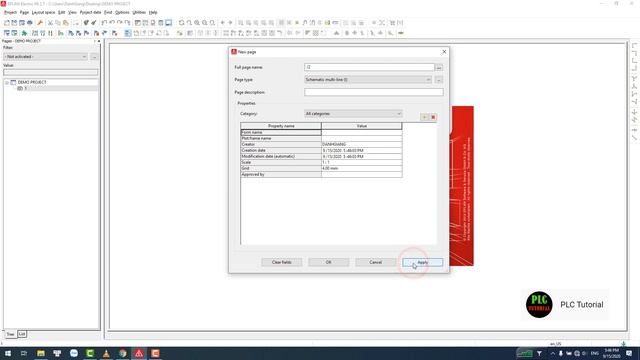
Task: Click the scissors Cut icon
Action: [x=51, y=23]
